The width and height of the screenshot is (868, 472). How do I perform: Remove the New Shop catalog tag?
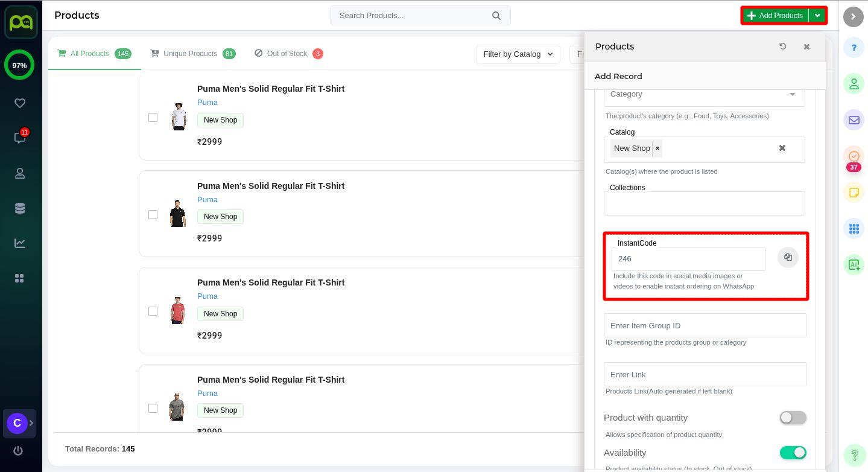pyautogui.click(x=657, y=148)
